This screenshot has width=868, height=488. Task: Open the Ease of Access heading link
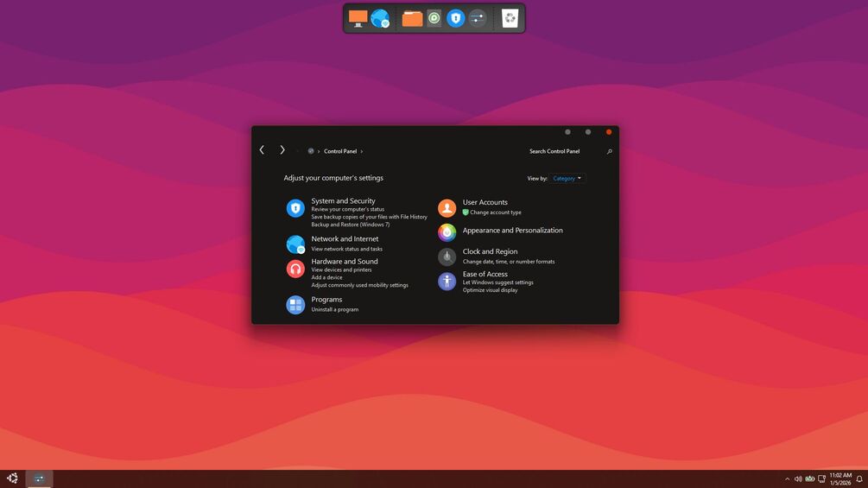[x=485, y=274]
